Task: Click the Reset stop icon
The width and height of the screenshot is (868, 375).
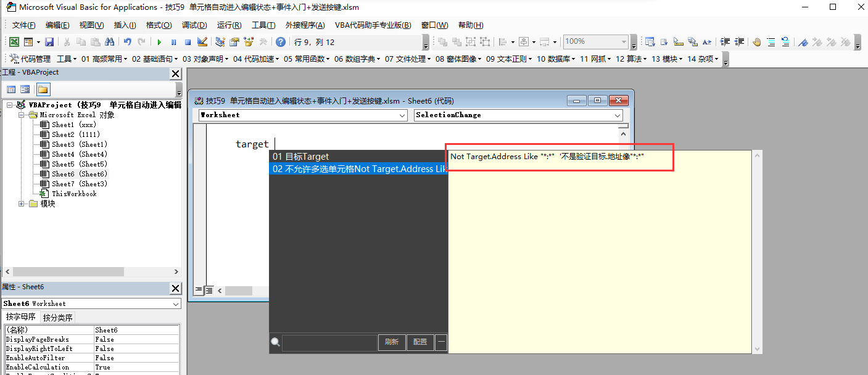Action: coord(188,42)
